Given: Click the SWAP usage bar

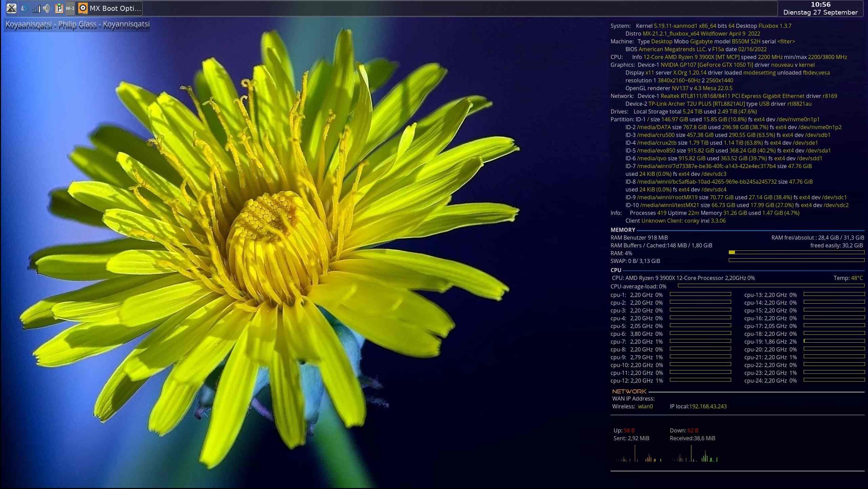Looking at the screenshot, I should (x=796, y=260).
